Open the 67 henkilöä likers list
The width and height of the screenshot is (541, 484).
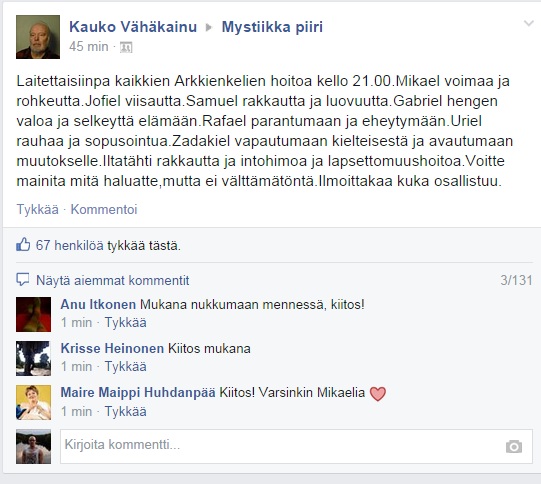69,245
